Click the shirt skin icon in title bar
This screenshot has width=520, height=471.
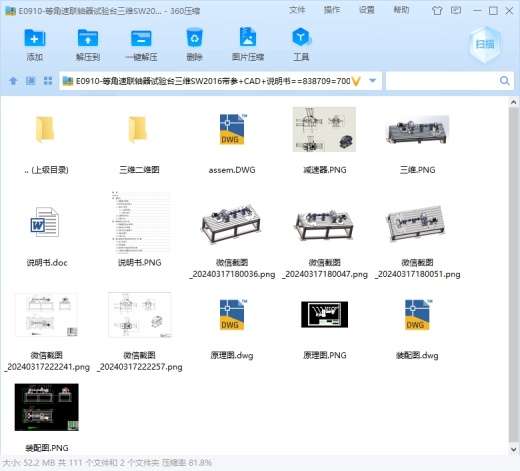[437, 11]
